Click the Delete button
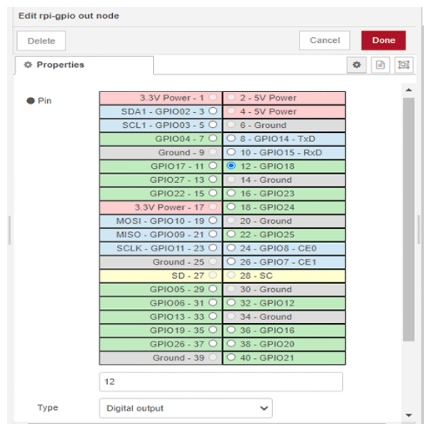 point(41,41)
